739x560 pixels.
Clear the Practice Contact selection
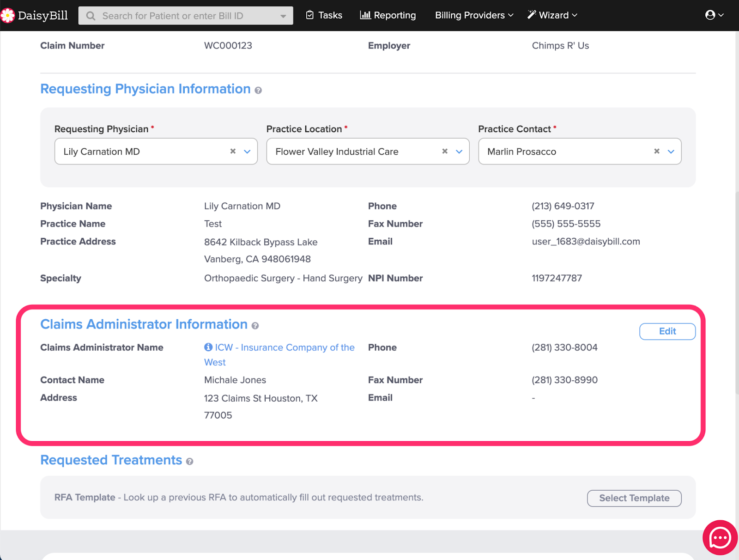click(657, 151)
